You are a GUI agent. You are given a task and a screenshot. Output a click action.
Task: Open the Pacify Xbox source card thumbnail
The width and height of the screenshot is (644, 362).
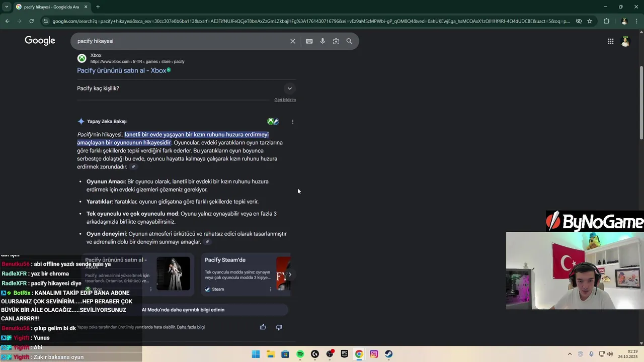173,274
